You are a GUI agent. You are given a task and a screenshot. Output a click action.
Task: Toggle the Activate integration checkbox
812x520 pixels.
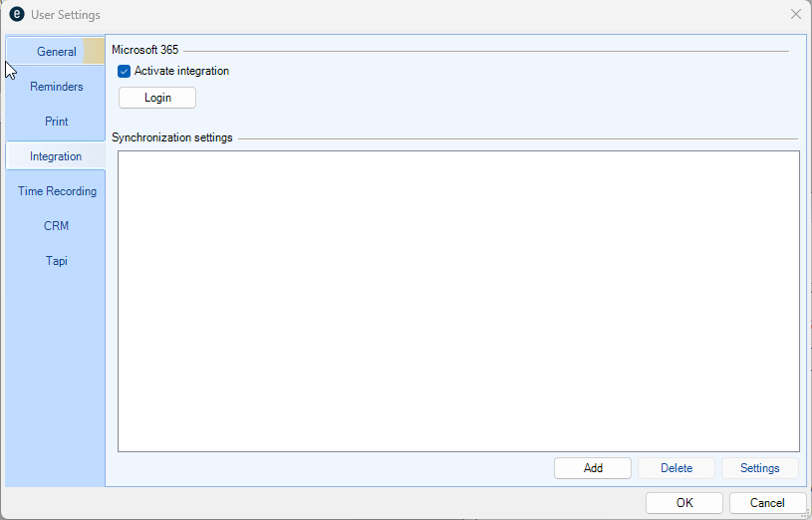pyautogui.click(x=125, y=72)
